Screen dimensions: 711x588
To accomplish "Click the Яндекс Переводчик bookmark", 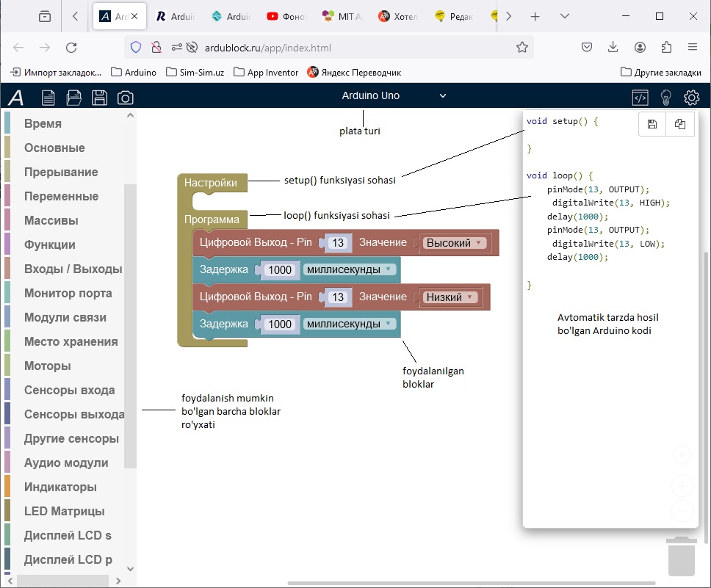I will (x=354, y=72).
